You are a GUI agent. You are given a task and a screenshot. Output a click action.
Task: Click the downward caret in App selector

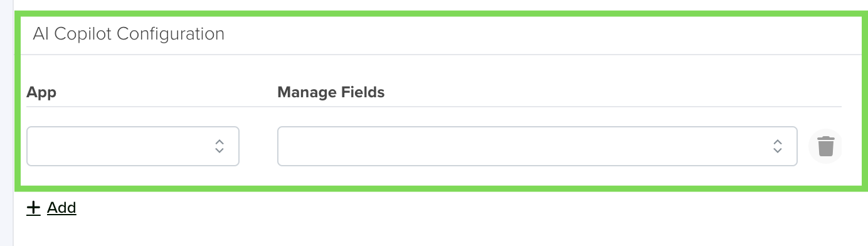pos(220,151)
